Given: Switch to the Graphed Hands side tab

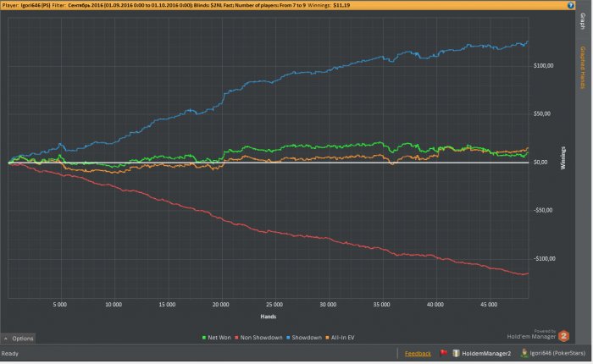Looking at the screenshot, I should click(583, 68).
